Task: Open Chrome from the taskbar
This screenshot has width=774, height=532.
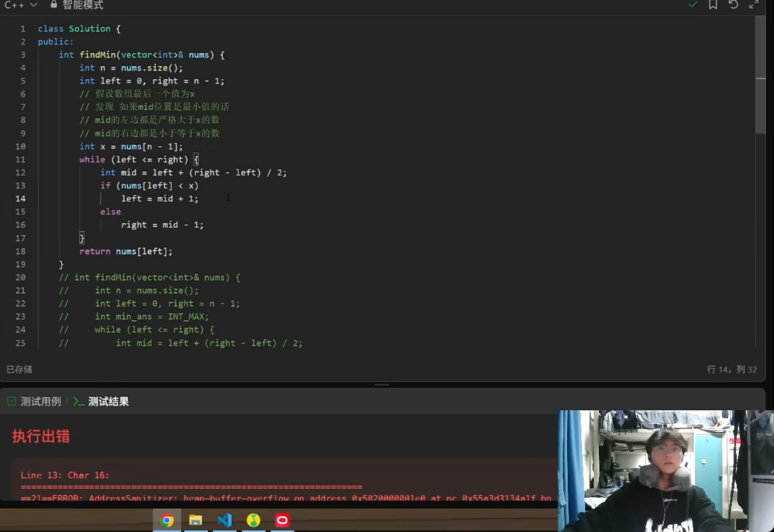Action: point(167,520)
